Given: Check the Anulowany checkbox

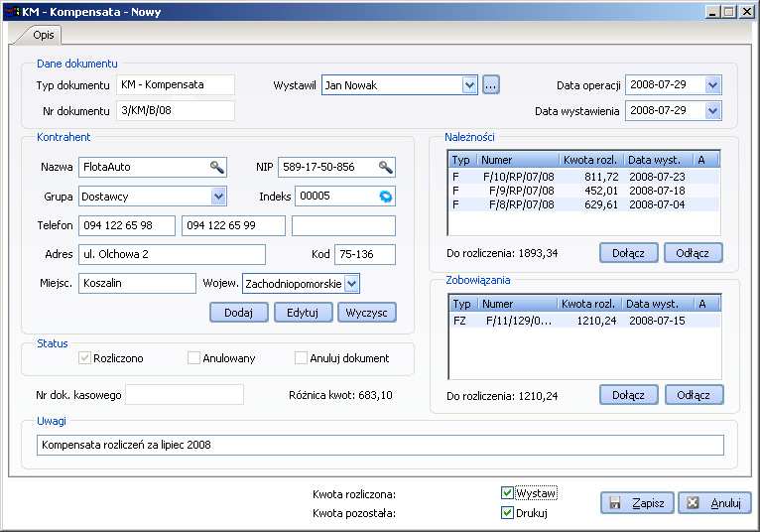Looking at the screenshot, I should (x=193, y=358).
